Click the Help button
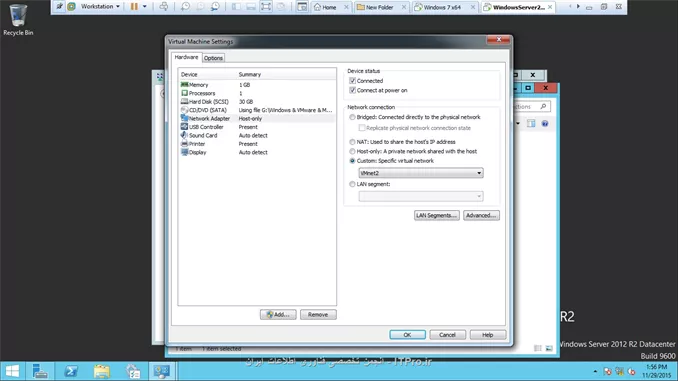This screenshot has width=678, height=381. pyautogui.click(x=488, y=335)
